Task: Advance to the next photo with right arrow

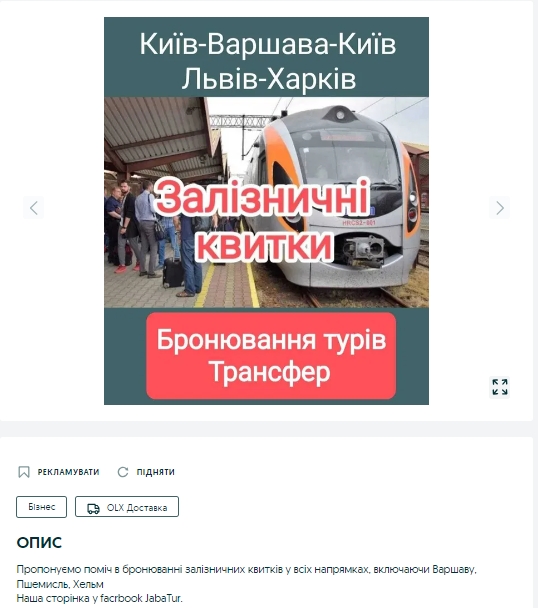Action: point(500,208)
